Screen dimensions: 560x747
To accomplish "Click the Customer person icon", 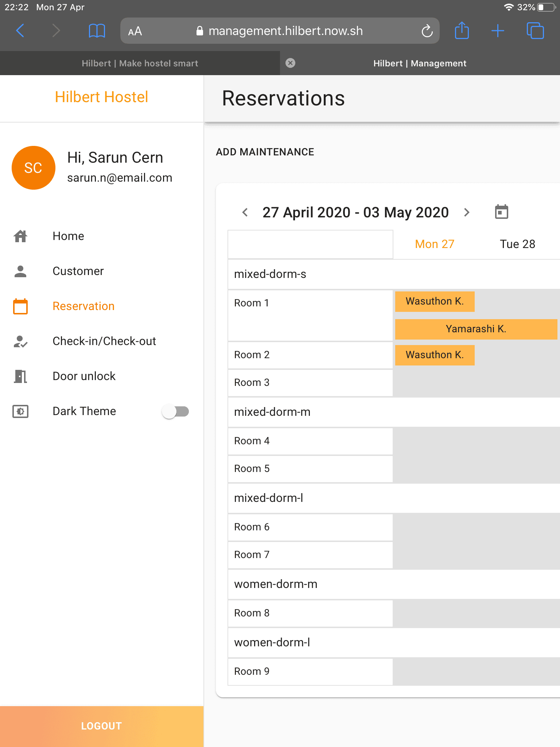I will click(x=20, y=271).
